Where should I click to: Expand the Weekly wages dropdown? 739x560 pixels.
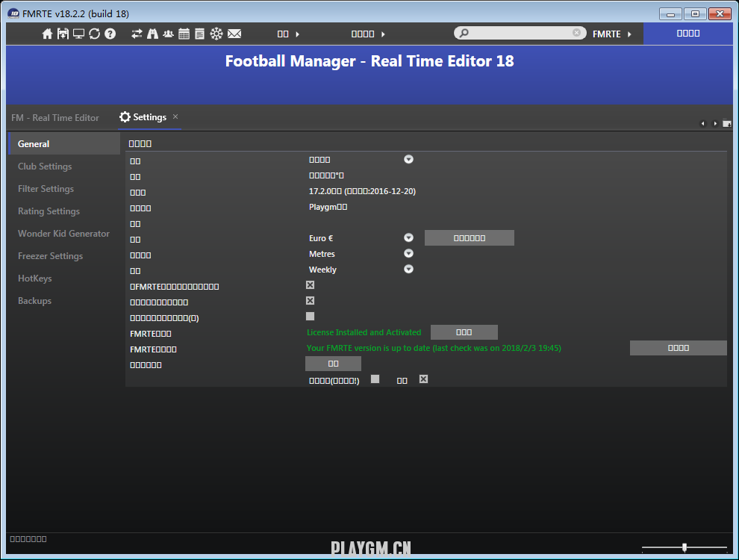click(408, 270)
